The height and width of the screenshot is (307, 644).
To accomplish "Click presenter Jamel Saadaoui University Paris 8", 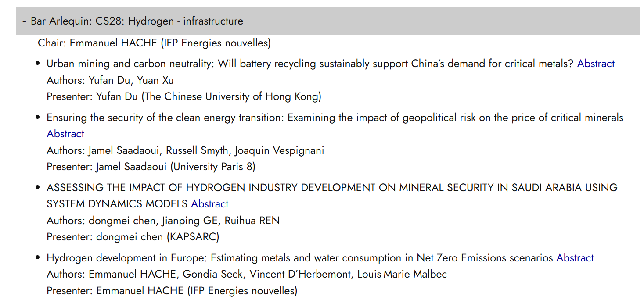I will pos(151,167).
